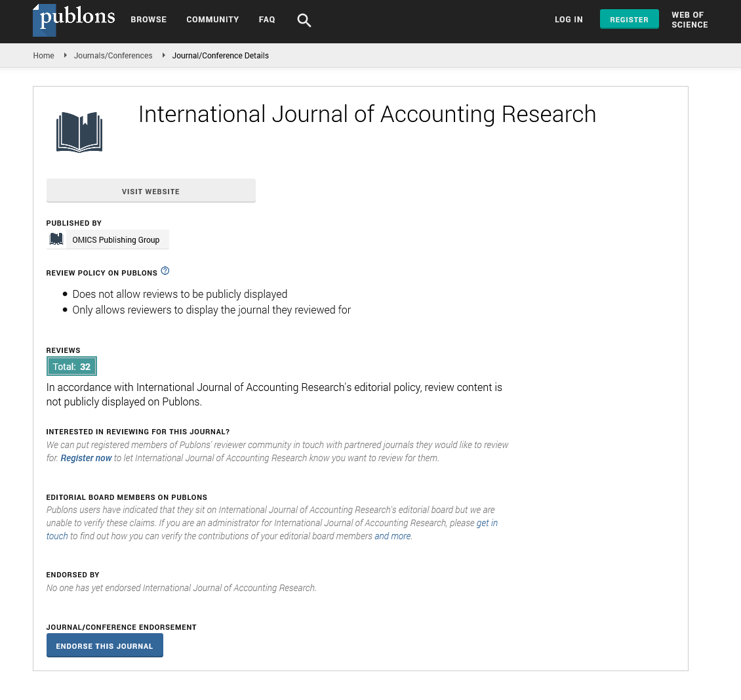Image resolution: width=741 pixels, height=700 pixels.
Task: Go to Home breadcrumb
Action: [x=43, y=55]
